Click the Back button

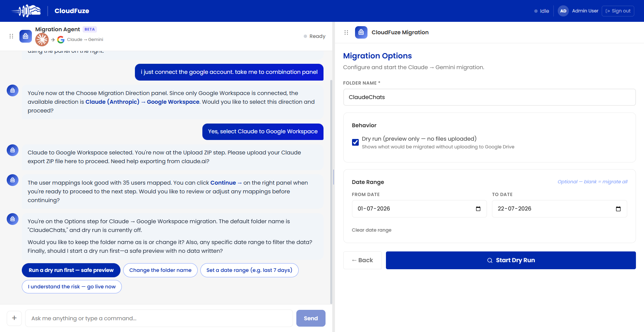[362, 260]
